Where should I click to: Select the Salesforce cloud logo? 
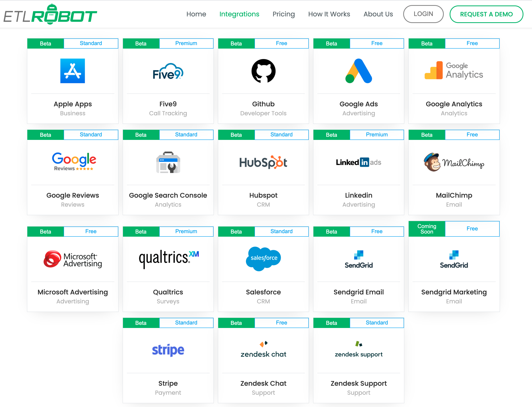[263, 259]
